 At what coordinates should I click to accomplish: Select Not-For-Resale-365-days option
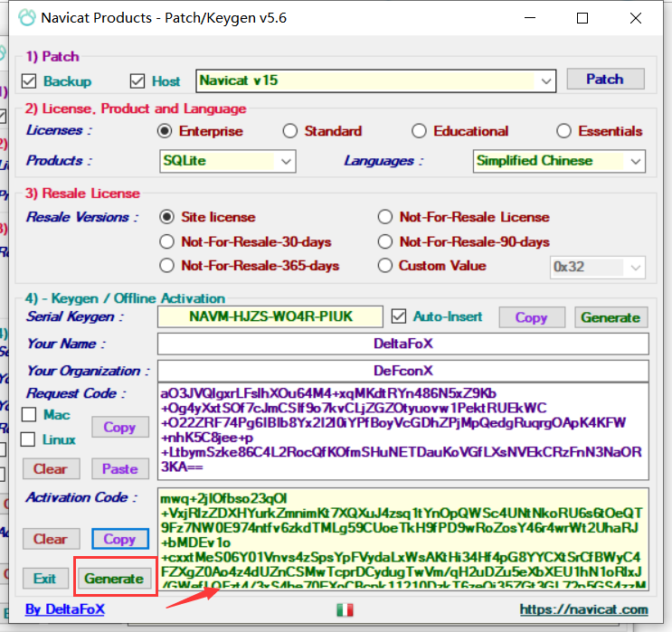[x=166, y=266]
